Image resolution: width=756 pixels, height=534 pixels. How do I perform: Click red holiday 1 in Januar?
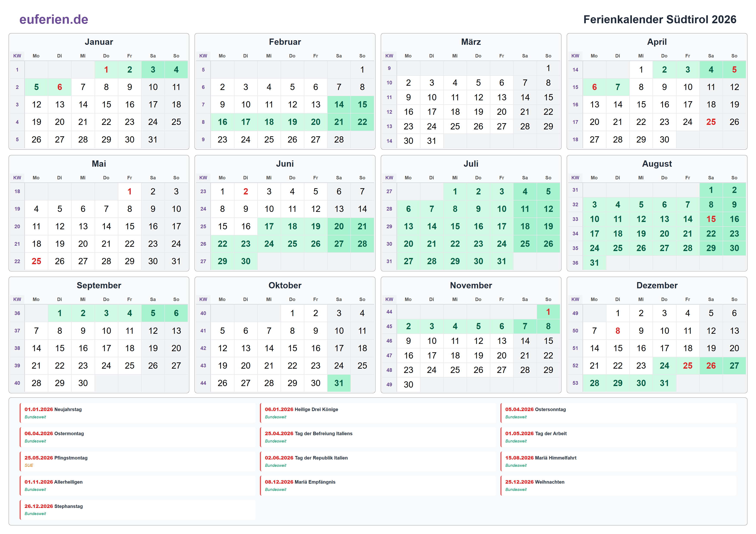(106, 69)
